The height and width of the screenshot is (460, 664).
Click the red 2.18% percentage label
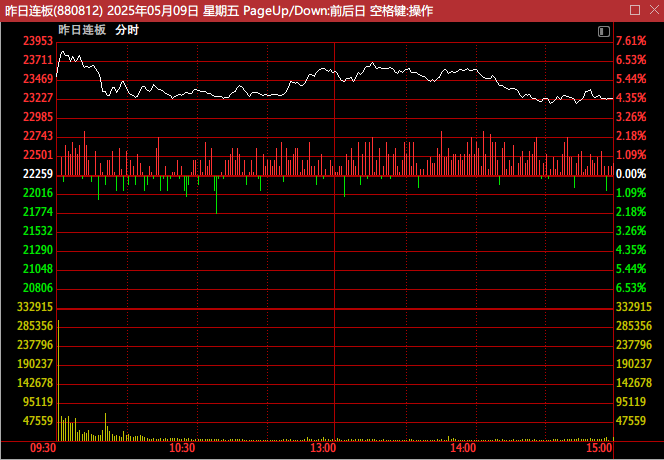point(631,136)
